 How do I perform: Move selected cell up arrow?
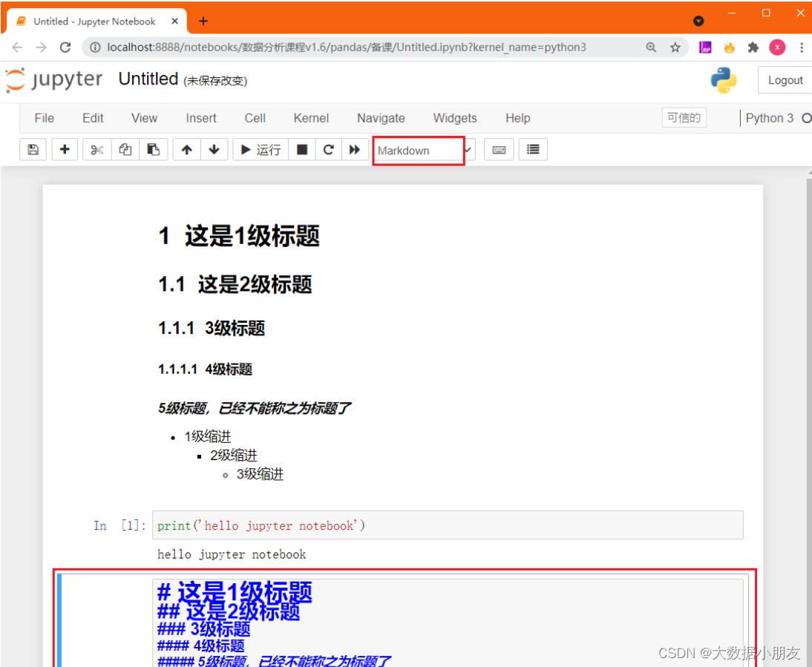(x=186, y=150)
